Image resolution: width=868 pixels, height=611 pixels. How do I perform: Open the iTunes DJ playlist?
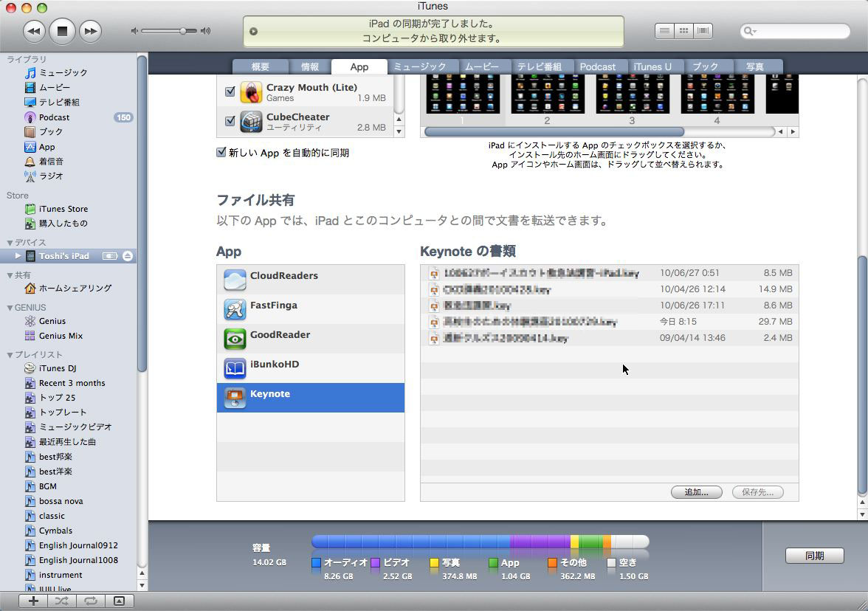pyautogui.click(x=58, y=368)
